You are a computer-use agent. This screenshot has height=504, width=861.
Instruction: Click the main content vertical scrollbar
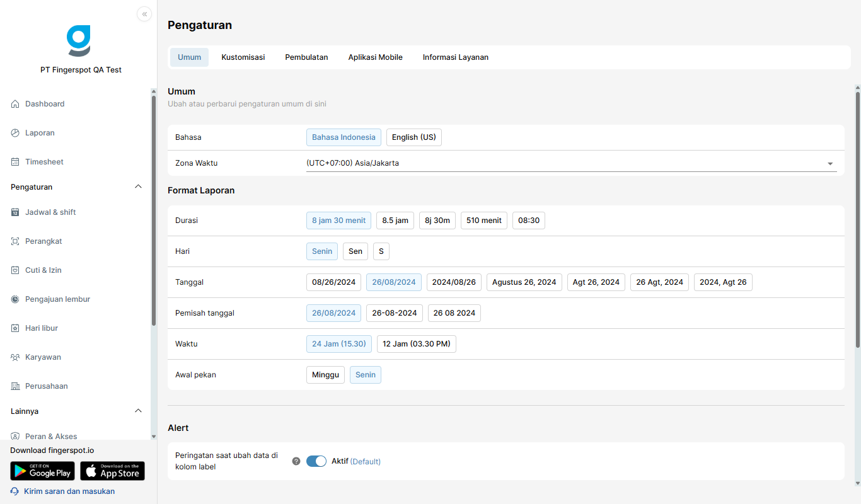tap(857, 219)
